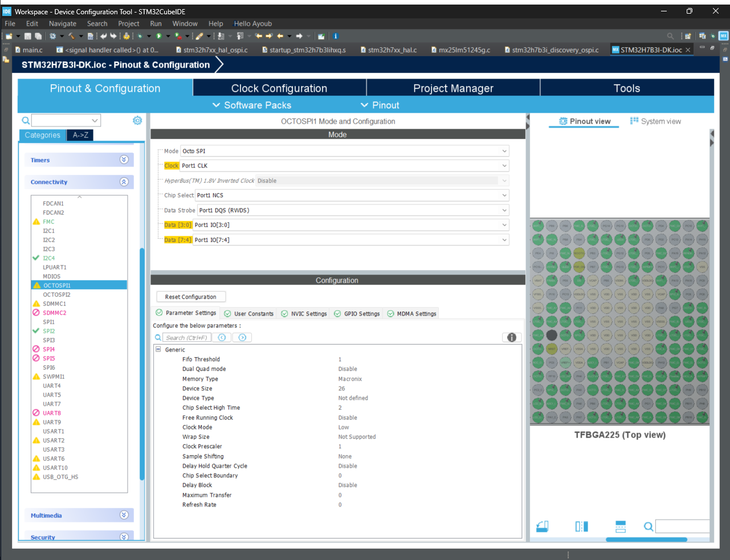Select the GPIO Settings tab
Image resolution: width=730 pixels, height=560 pixels.
[x=357, y=313]
